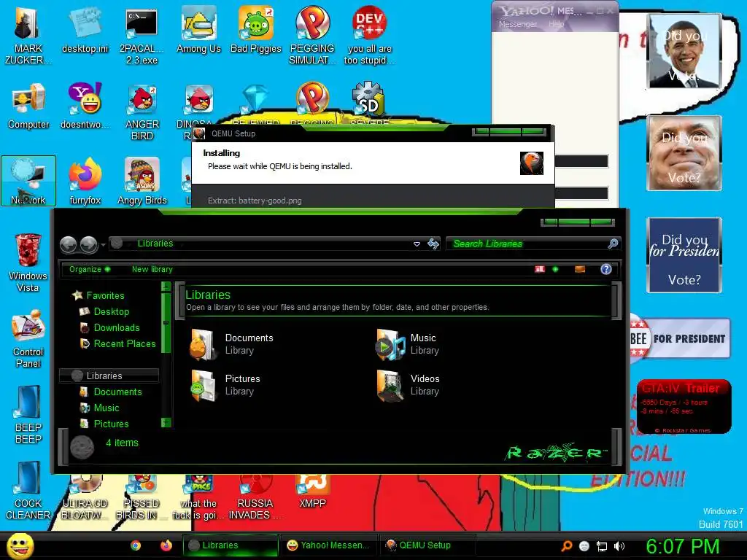Click the Chrome icon in the taskbar
The image size is (747, 560).
click(x=136, y=545)
